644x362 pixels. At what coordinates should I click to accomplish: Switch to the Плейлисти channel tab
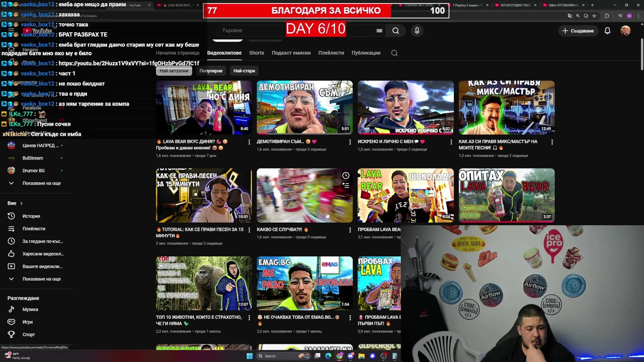[x=331, y=53]
